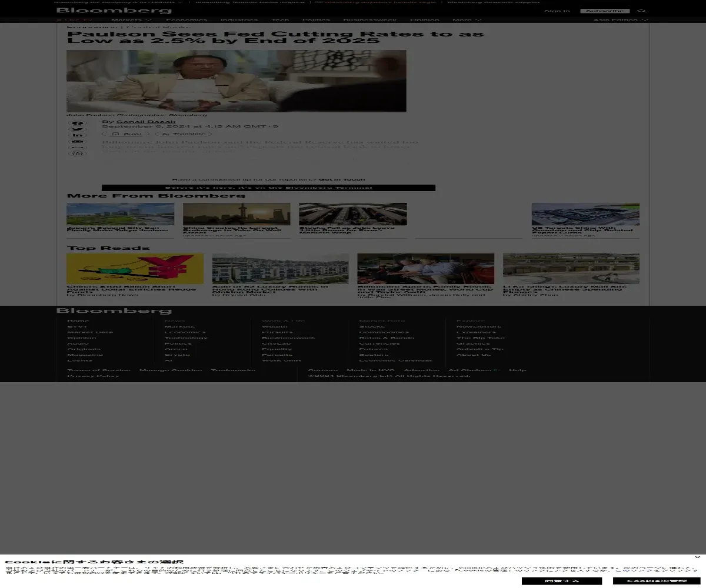Open the Politics section in navigation
This screenshot has height=588, width=706.
pyautogui.click(x=316, y=20)
